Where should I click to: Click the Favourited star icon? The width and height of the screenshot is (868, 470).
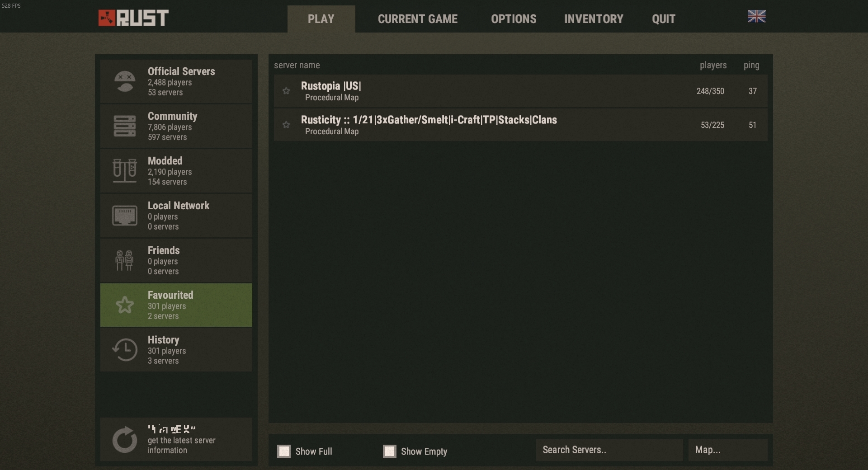coord(125,305)
